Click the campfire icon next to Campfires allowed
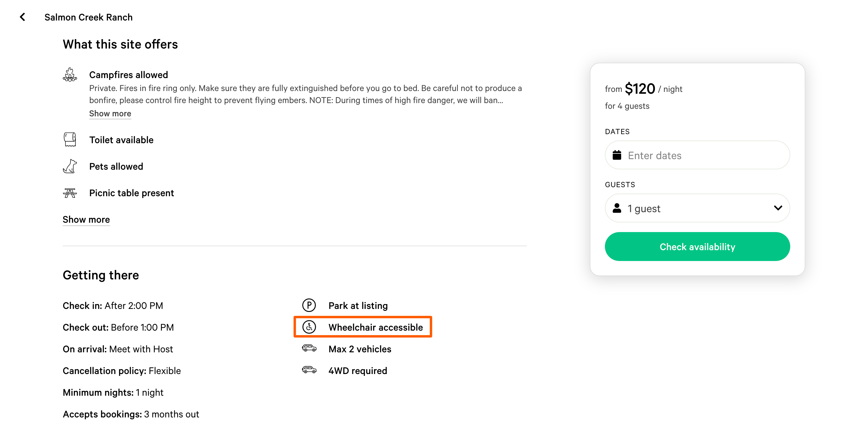The image size is (868, 437). pos(70,74)
